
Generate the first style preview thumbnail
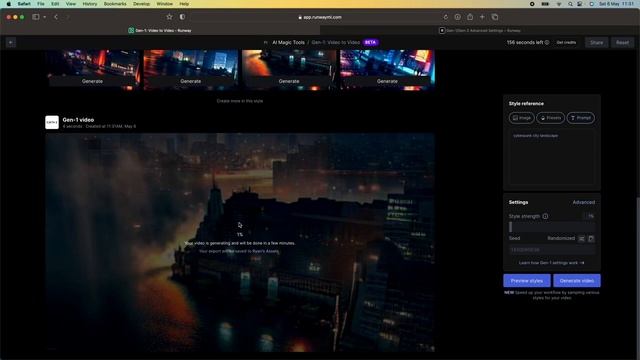click(92, 81)
